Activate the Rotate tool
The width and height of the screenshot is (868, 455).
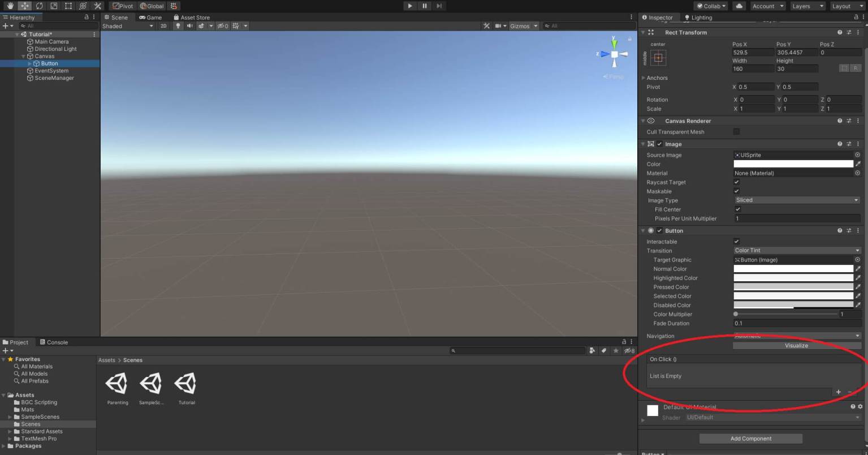pyautogui.click(x=40, y=6)
